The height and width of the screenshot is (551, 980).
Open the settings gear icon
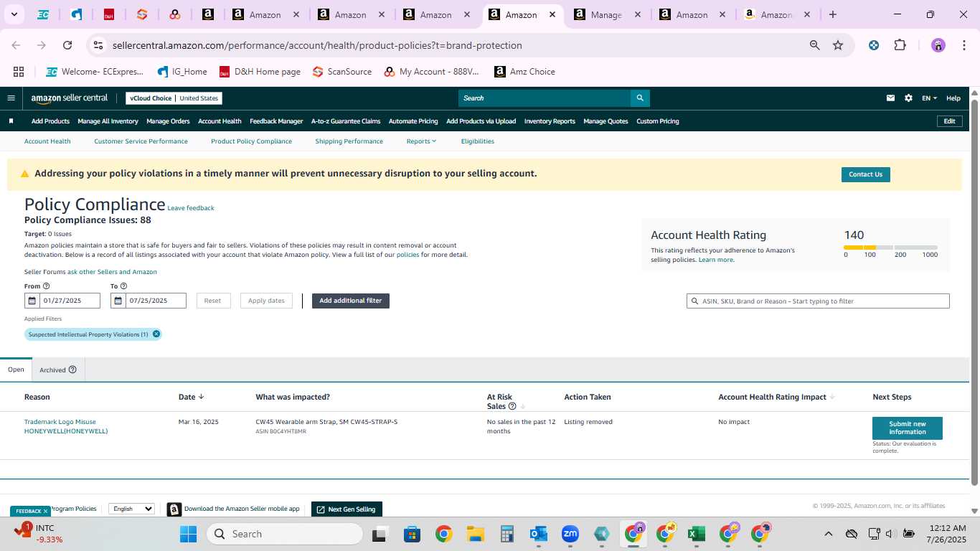(x=908, y=98)
